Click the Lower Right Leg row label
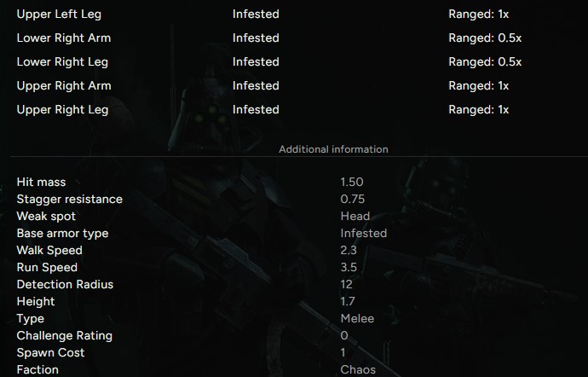Screen dimensions: 588x377 [62, 62]
